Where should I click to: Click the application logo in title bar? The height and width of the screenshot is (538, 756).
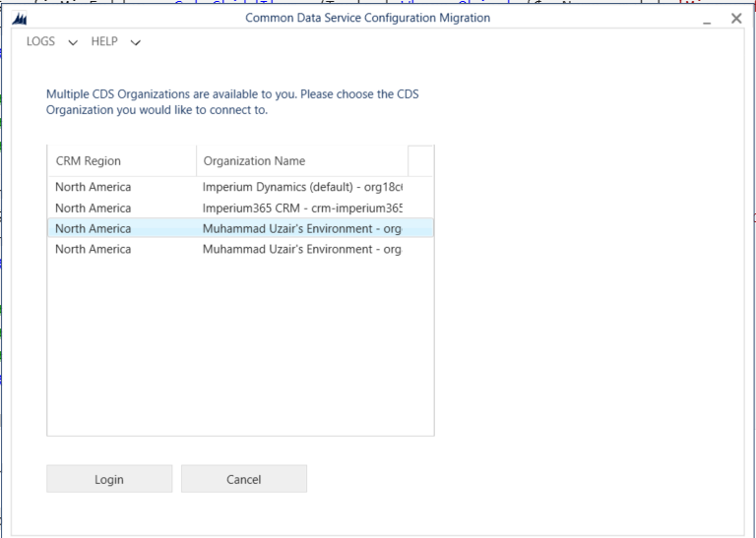coord(22,19)
